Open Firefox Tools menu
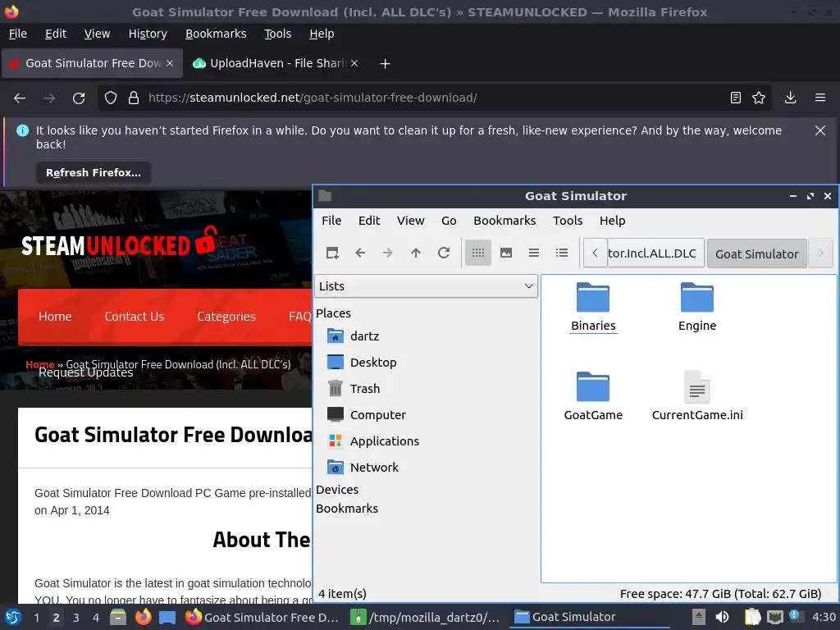Viewport: 840px width, 630px height. pyautogui.click(x=277, y=34)
